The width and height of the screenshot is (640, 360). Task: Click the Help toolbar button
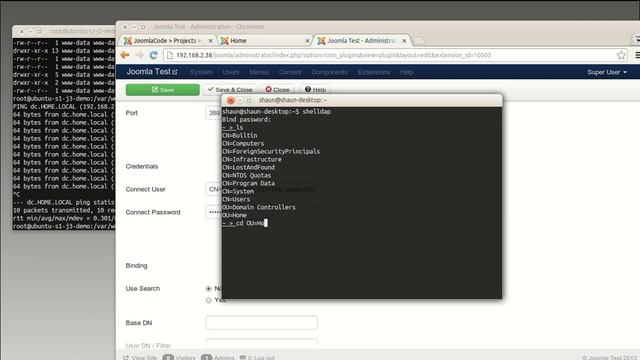point(315,90)
